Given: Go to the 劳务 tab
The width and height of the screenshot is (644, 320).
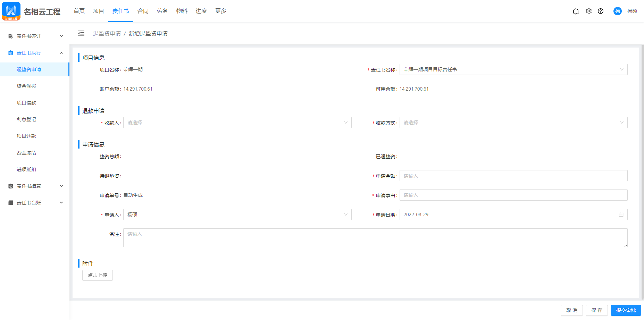Looking at the screenshot, I should coord(162,11).
